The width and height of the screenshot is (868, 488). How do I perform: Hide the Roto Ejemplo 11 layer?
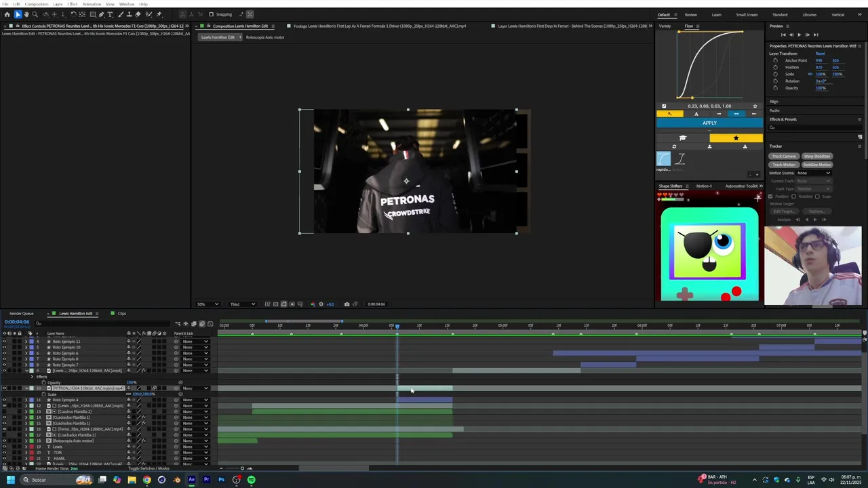pyautogui.click(x=4, y=342)
